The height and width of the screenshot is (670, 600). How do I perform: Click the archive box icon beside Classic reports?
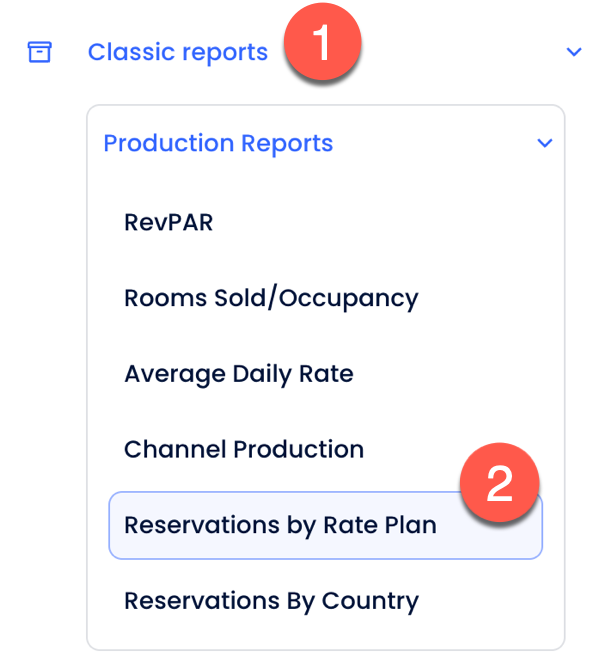pyautogui.click(x=39, y=52)
